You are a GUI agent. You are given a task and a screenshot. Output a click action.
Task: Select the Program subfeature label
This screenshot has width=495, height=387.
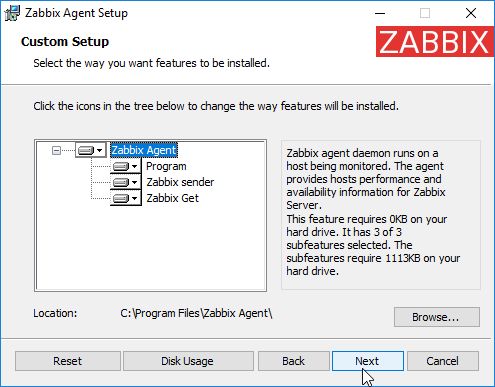tap(166, 166)
